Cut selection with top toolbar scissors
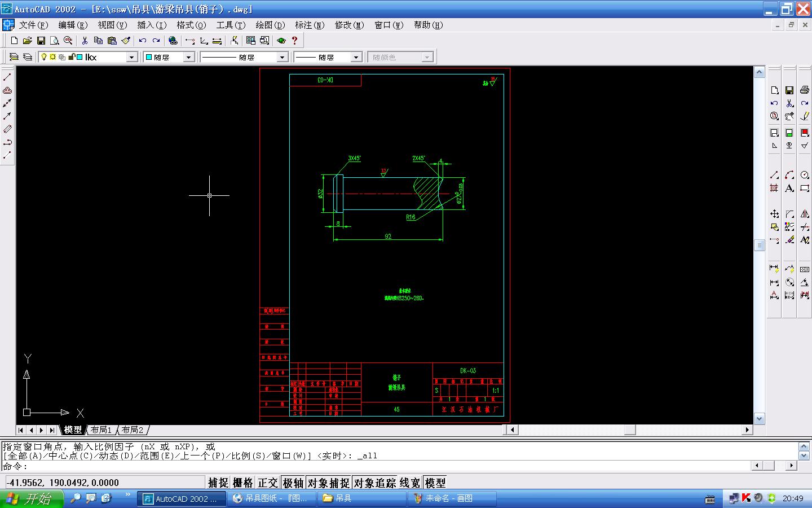This screenshot has height=508, width=812. (x=85, y=41)
